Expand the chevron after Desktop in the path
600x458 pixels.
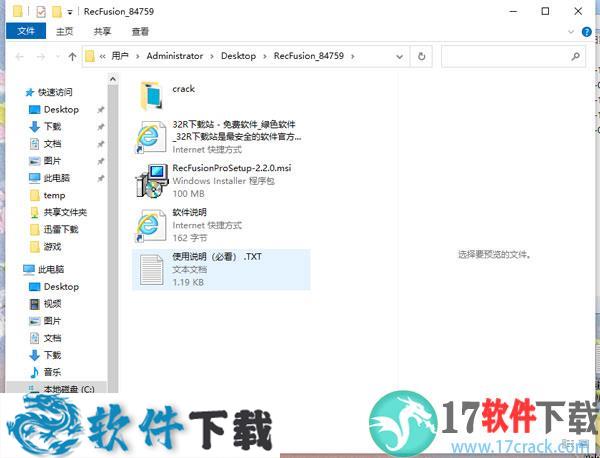[264, 56]
